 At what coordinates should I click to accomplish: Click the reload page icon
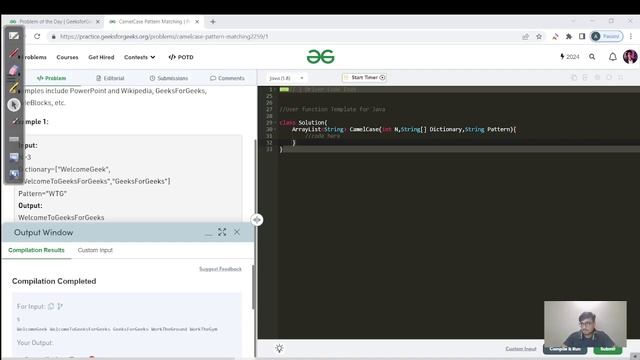37,36
